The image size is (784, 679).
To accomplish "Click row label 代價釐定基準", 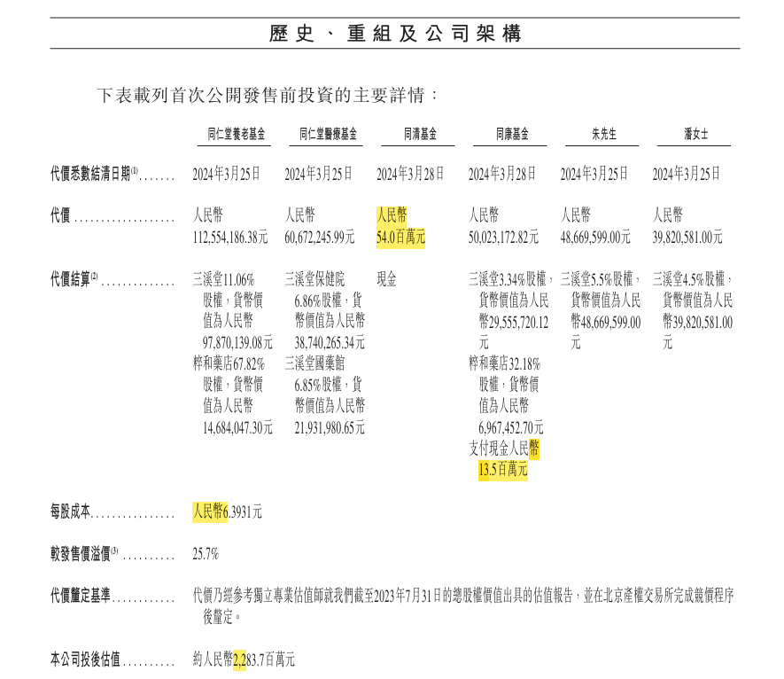I will tap(80, 595).
